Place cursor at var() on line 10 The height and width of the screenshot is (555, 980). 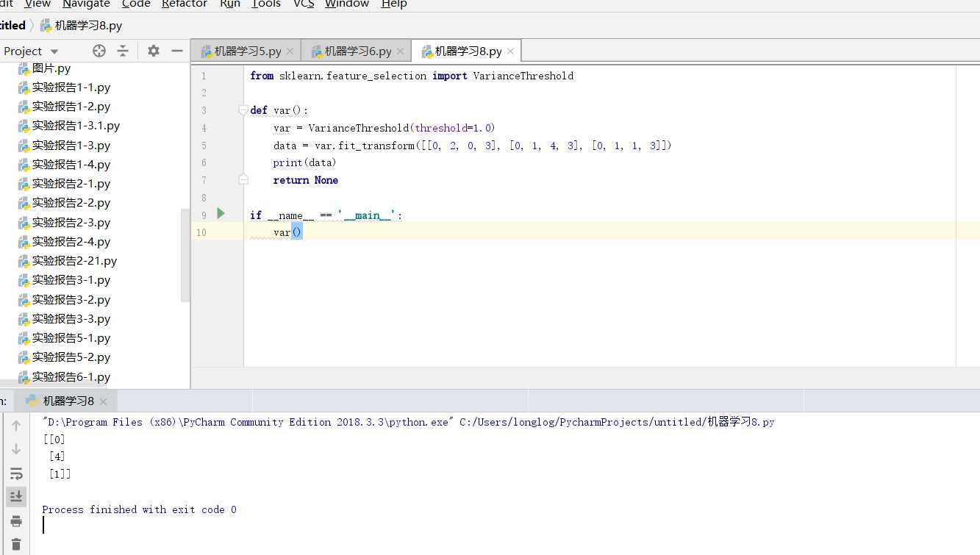[287, 232]
